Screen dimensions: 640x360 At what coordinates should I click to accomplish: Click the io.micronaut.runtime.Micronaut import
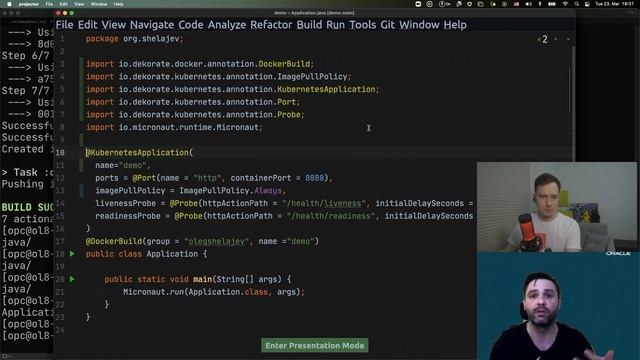[x=174, y=127]
